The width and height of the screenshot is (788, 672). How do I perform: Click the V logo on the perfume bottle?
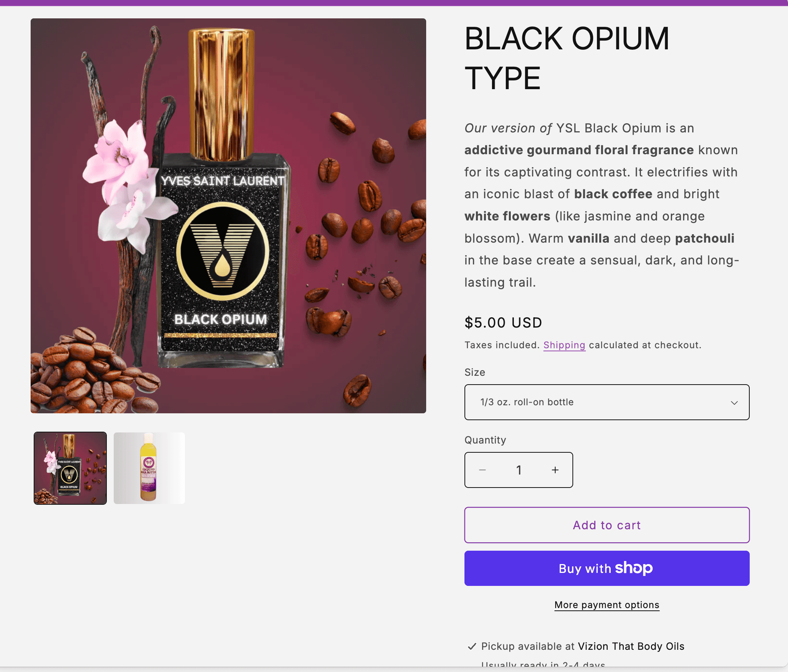click(222, 251)
